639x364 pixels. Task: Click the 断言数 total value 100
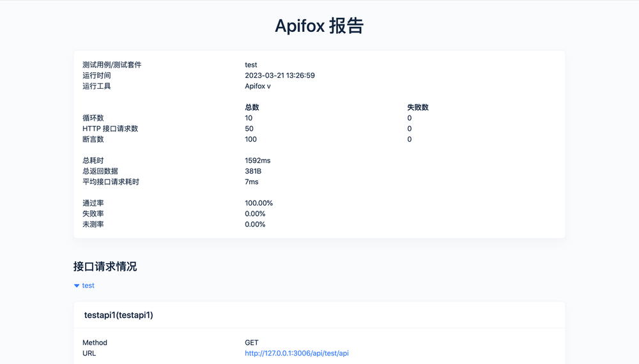250,139
